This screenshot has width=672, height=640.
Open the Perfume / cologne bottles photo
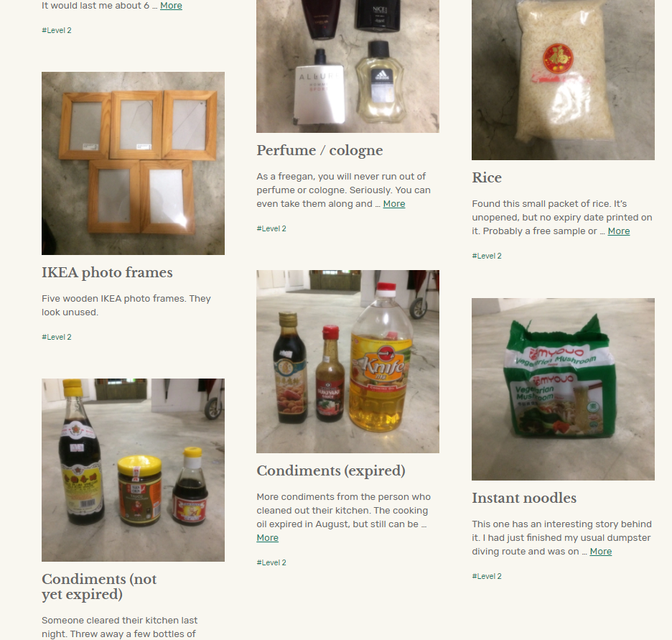pyautogui.click(x=347, y=66)
